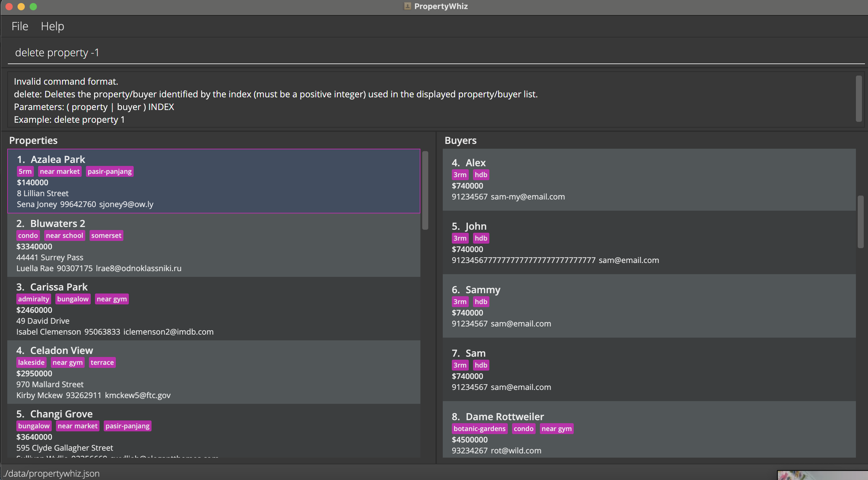Screen dimensions: 868x480
Task: Select buyer John in Buyers list
Action: [649, 242]
